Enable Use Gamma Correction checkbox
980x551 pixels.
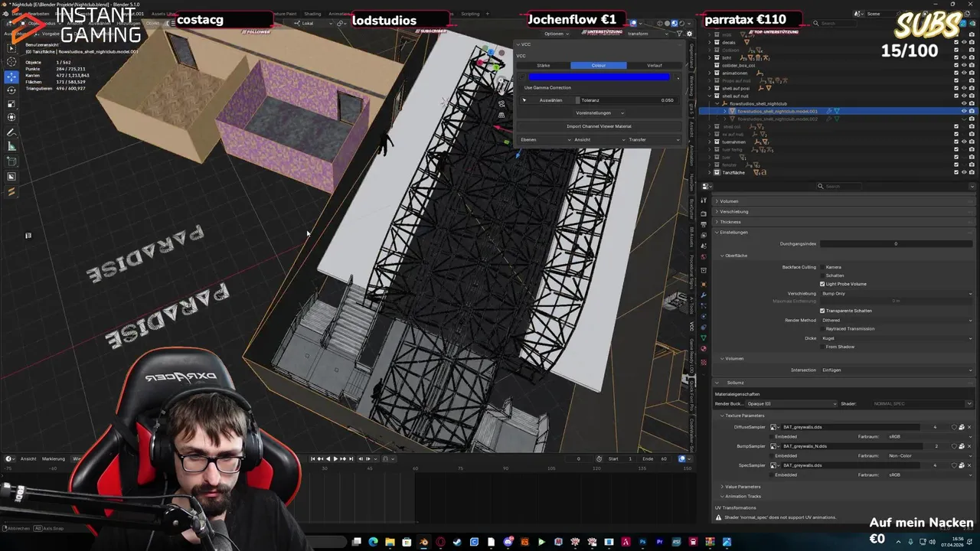click(x=521, y=87)
